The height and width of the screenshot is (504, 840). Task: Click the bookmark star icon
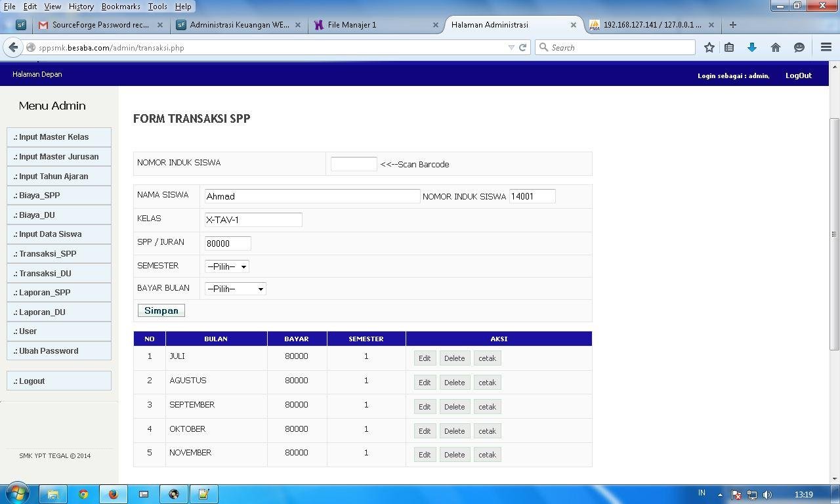click(709, 47)
